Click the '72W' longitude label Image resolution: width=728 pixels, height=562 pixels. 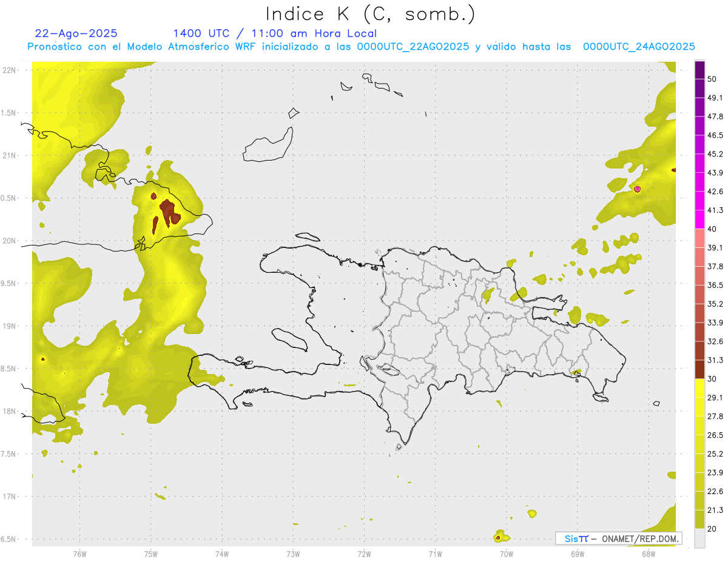(364, 554)
